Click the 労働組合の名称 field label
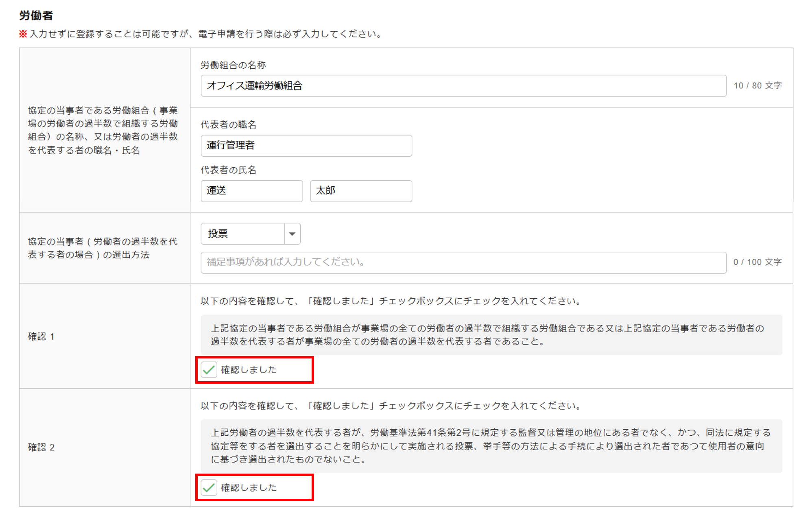 [x=233, y=65]
